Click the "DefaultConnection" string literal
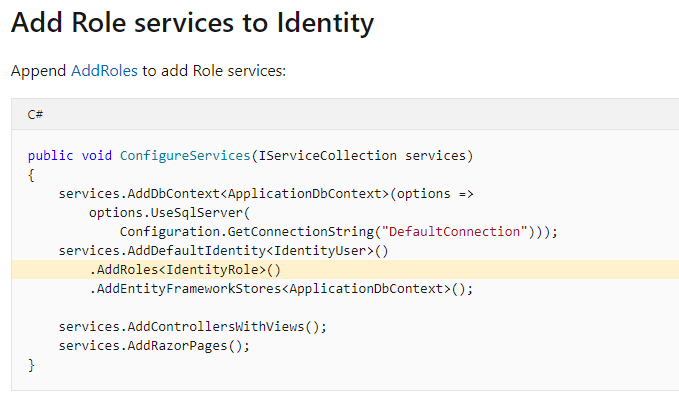This screenshot has width=679, height=393. [x=454, y=232]
